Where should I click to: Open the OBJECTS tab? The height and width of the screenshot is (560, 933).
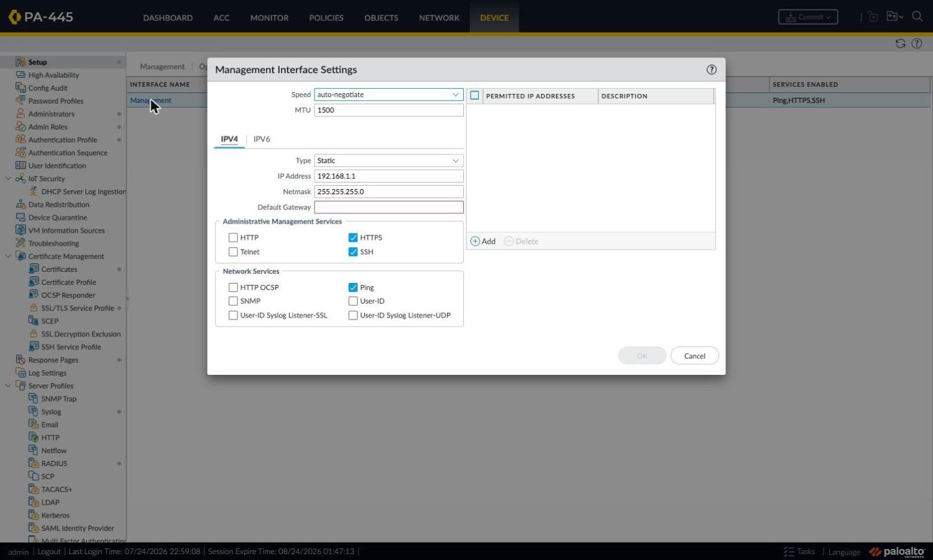(x=381, y=18)
